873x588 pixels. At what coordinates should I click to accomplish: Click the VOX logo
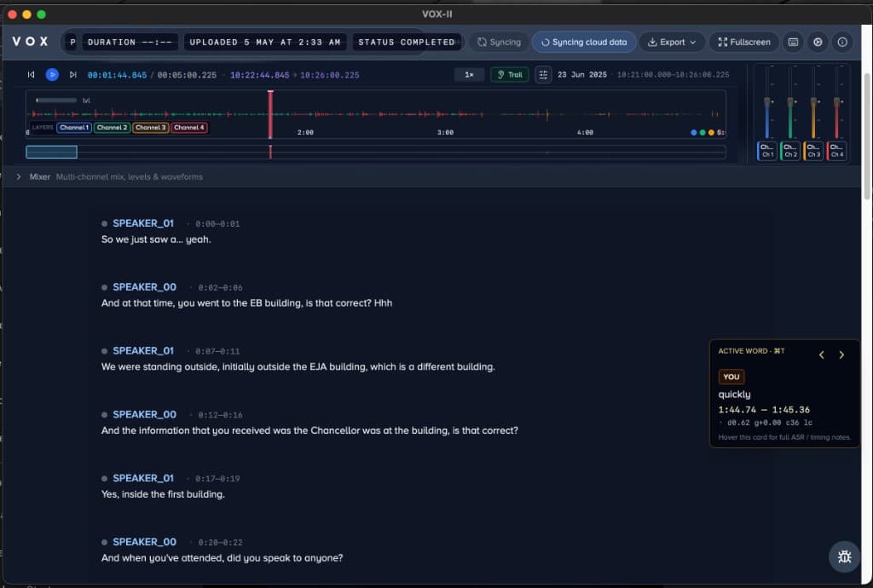30,42
